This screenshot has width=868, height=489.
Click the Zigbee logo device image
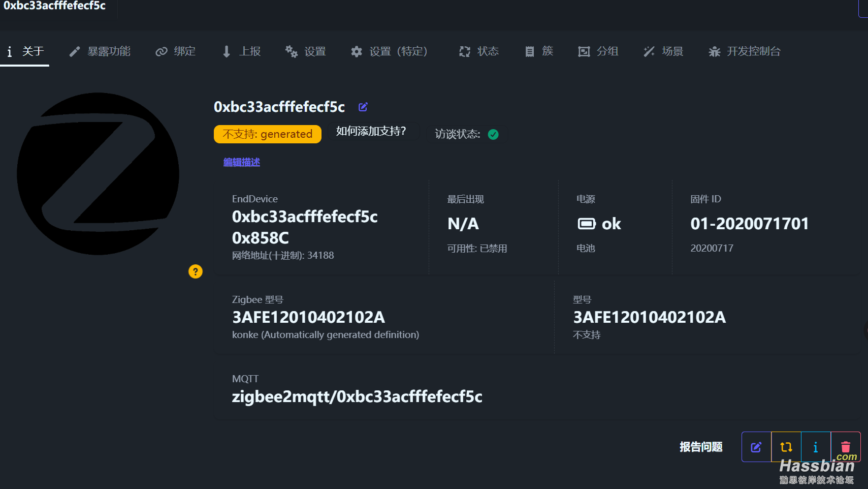pyautogui.click(x=98, y=173)
